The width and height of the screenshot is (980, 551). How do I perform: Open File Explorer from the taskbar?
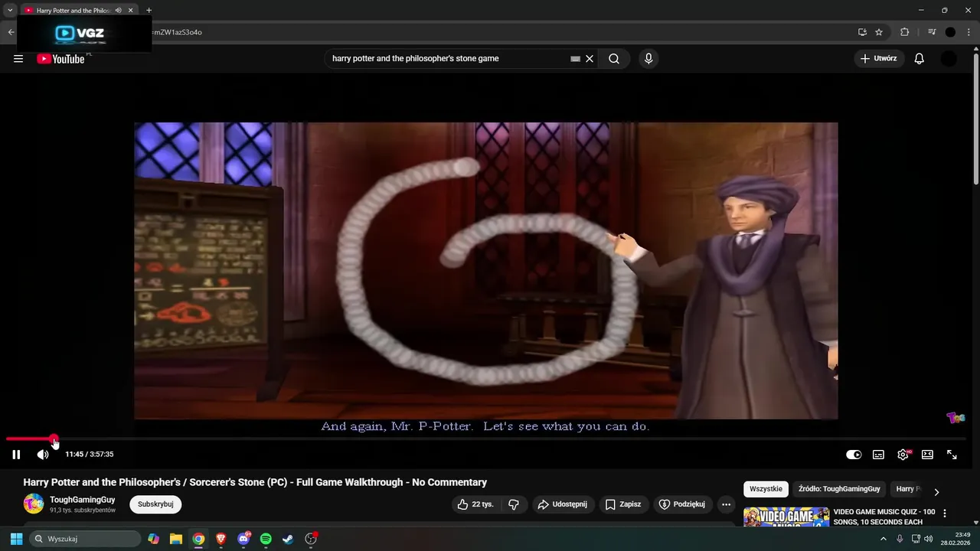[x=176, y=539]
